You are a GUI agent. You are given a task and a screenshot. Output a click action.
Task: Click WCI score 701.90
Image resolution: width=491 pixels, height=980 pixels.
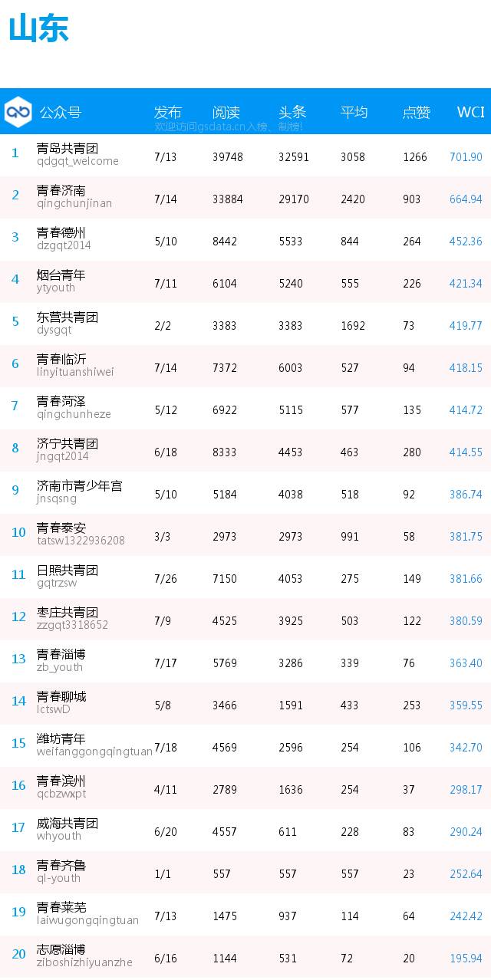tap(466, 157)
